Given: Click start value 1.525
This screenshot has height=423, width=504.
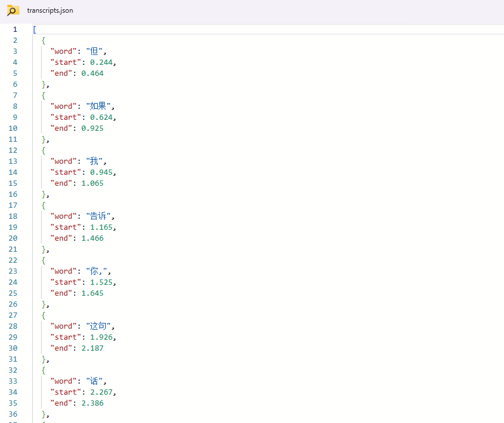Looking at the screenshot, I should point(102,282).
